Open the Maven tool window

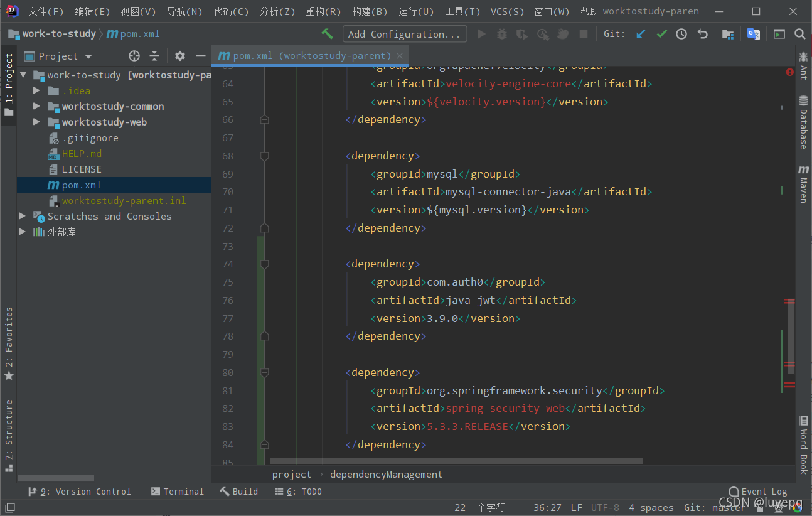pos(803,183)
